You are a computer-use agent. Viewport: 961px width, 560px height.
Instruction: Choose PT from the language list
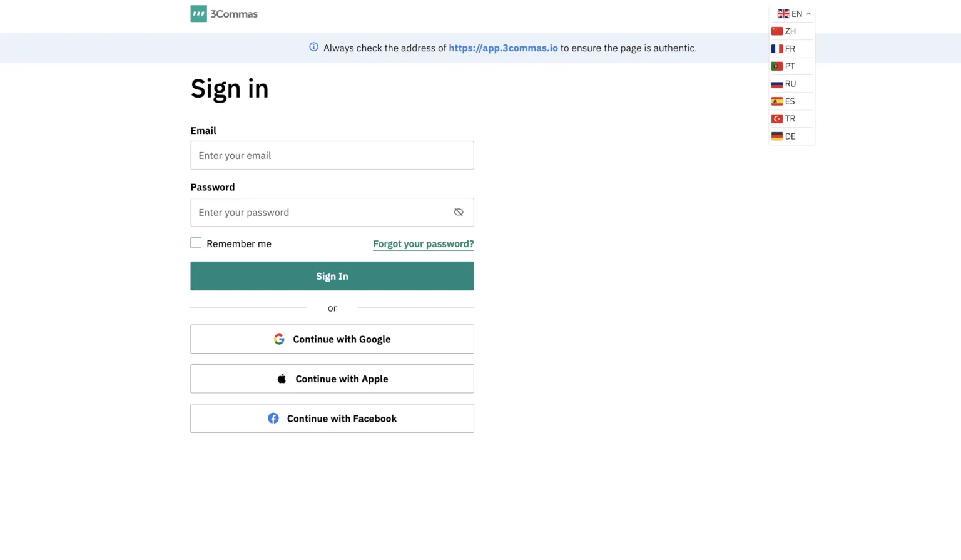point(792,66)
